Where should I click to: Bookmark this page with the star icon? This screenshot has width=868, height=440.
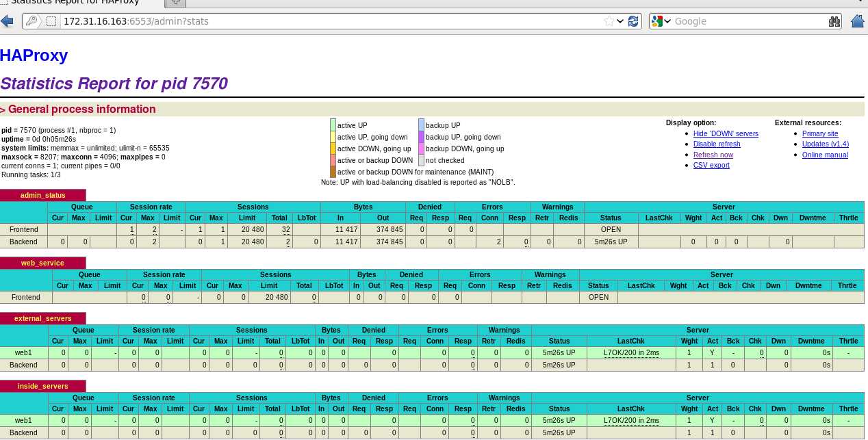pos(609,21)
